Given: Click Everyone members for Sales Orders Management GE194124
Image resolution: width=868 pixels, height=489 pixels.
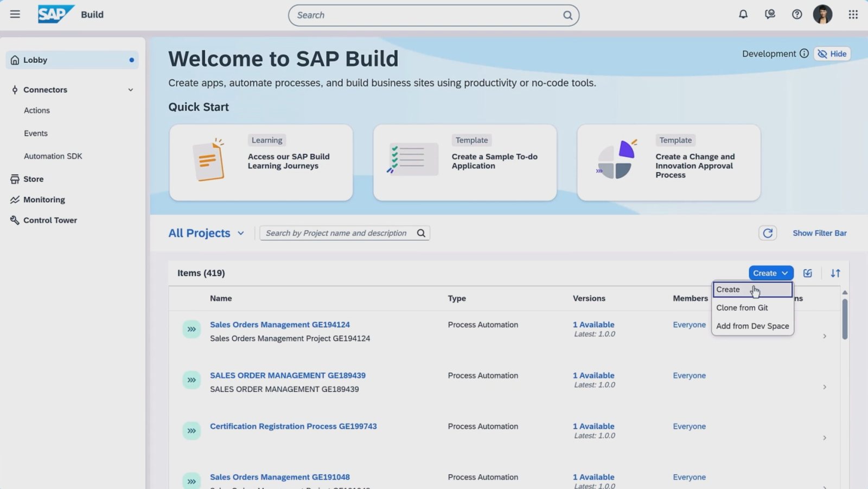Looking at the screenshot, I should (689, 325).
